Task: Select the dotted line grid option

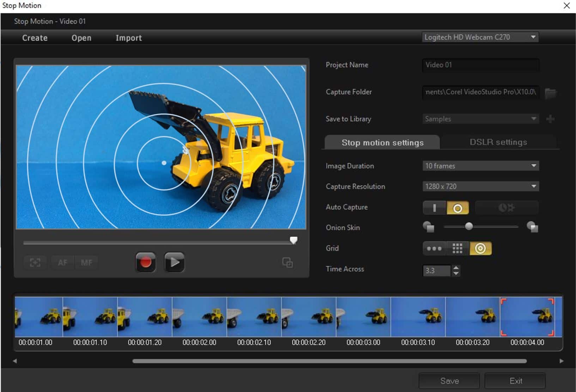Action: 434,249
